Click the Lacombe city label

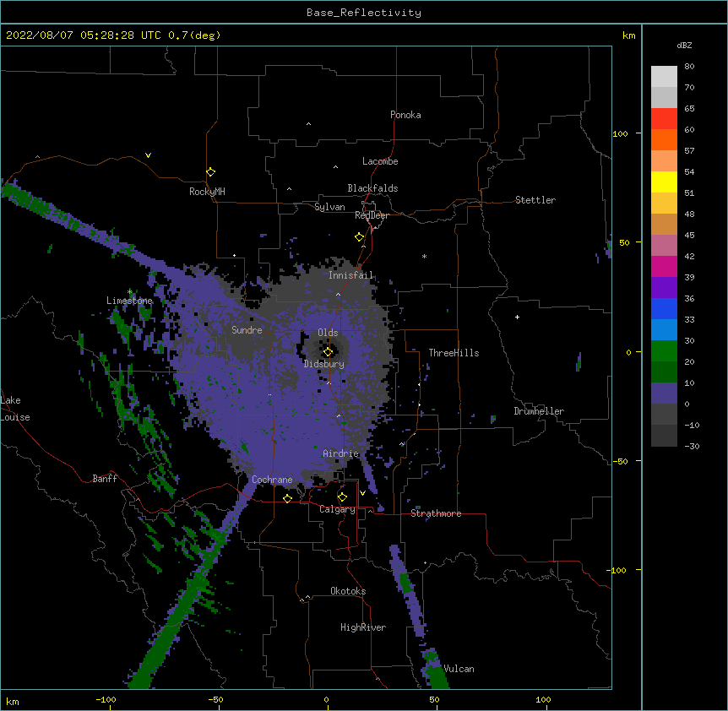click(x=380, y=161)
